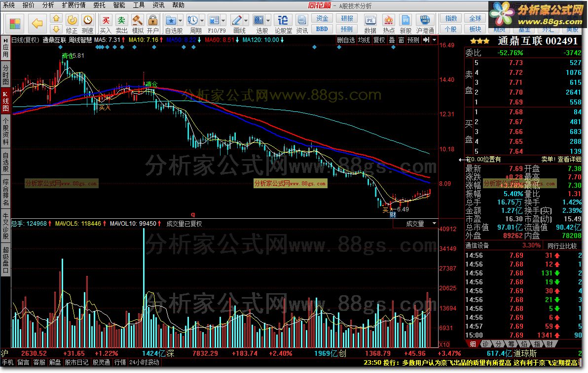Click the BBD button
The image size is (588, 373).
click(322, 29)
